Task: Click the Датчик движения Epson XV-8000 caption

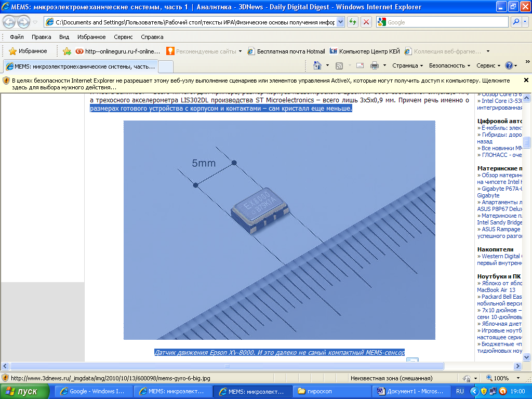Action: 280,352
